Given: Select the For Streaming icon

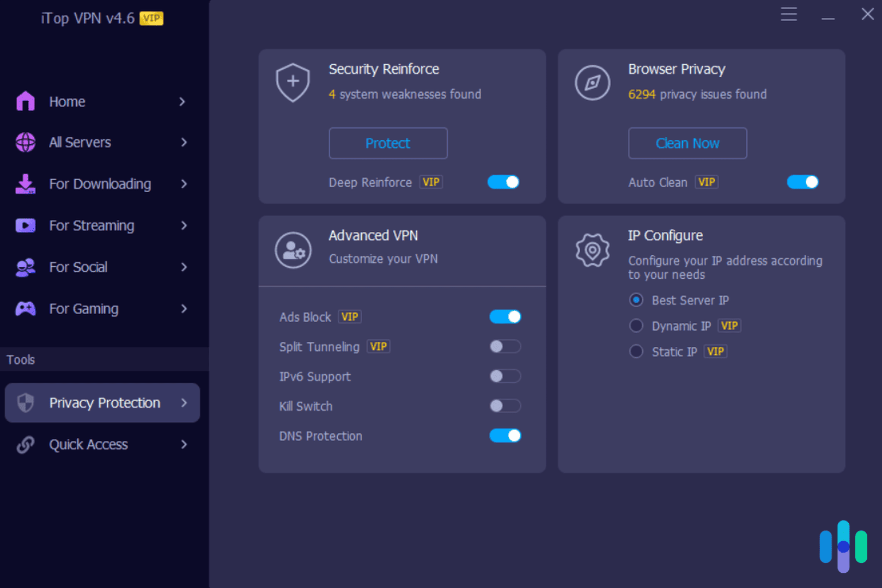Looking at the screenshot, I should pyautogui.click(x=25, y=225).
